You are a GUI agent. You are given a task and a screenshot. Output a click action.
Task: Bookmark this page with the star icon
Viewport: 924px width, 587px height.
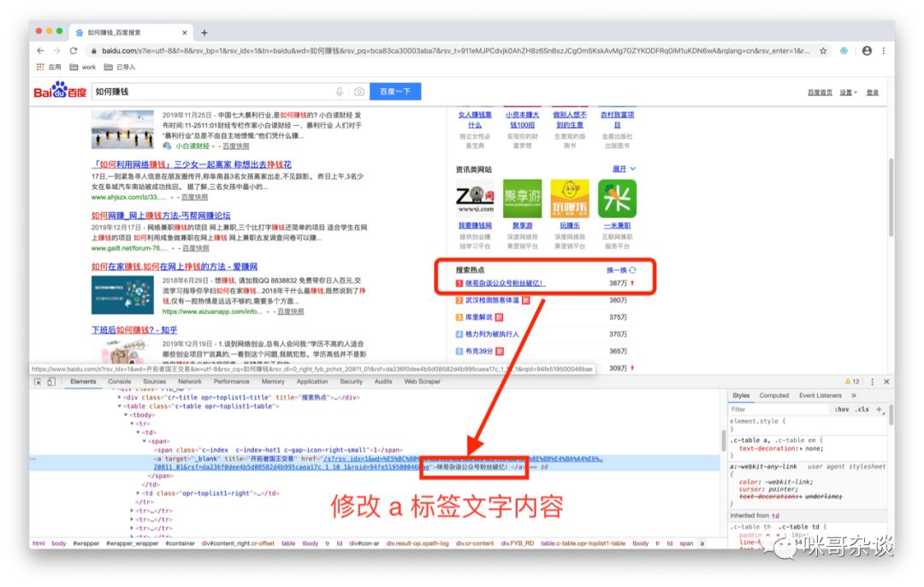point(823,50)
